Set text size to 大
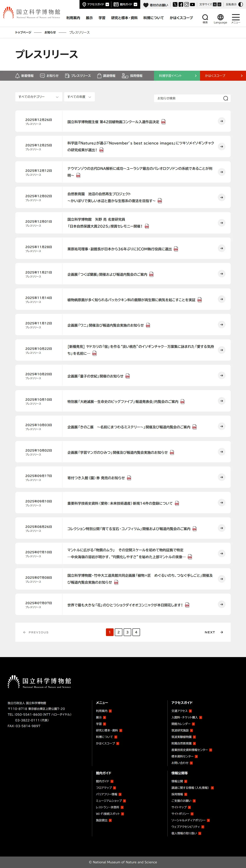 [215, 4]
